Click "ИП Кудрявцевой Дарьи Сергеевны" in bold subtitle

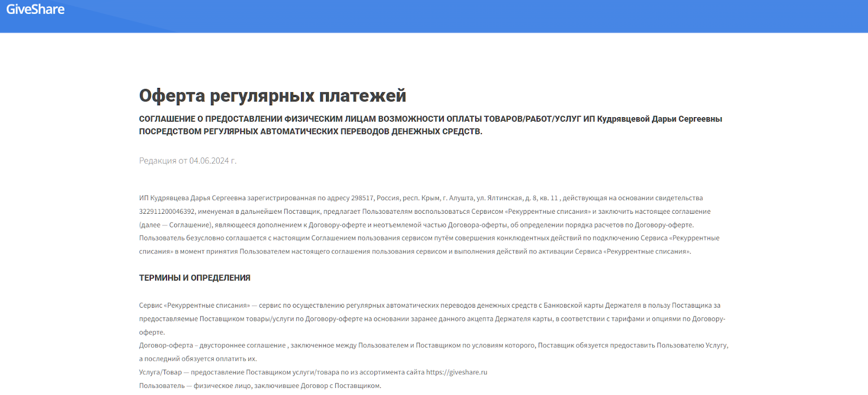[x=652, y=119]
